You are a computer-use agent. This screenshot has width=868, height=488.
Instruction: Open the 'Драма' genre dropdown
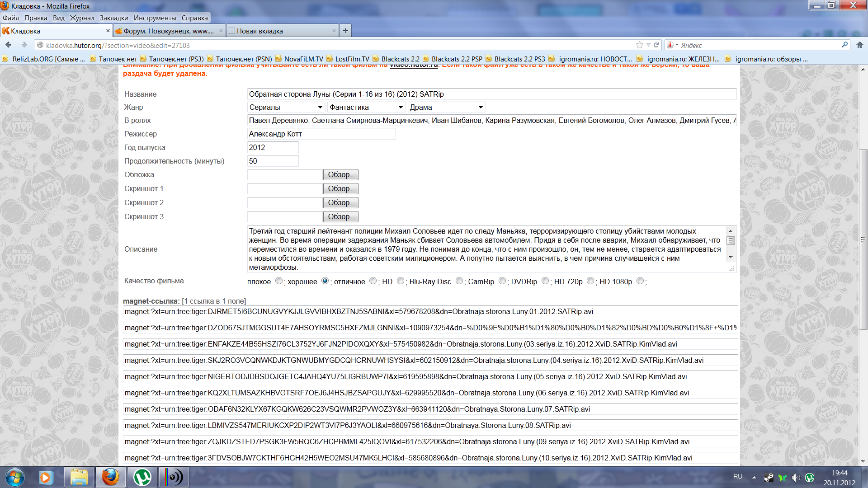pyautogui.click(x=446, y=108)
